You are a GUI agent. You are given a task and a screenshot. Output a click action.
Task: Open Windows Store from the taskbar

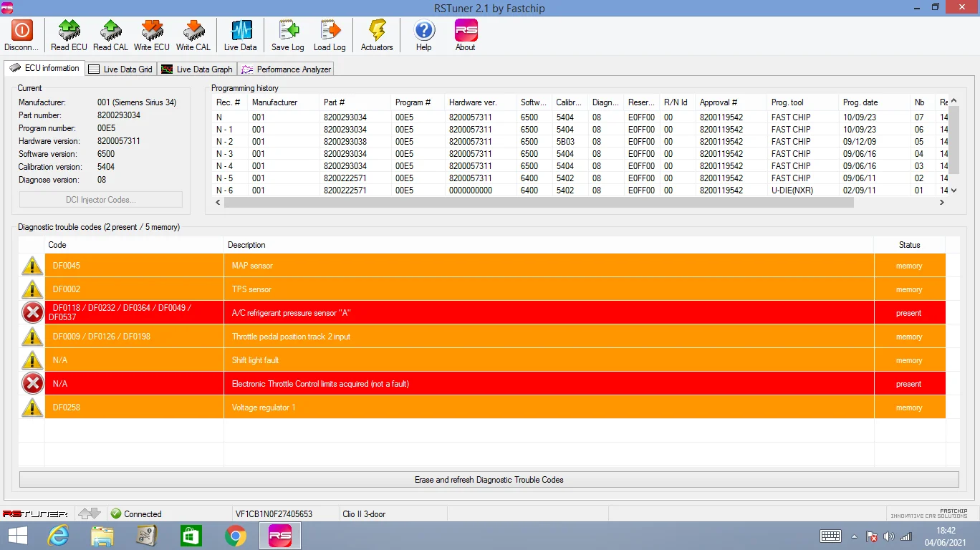coord(191,536)
